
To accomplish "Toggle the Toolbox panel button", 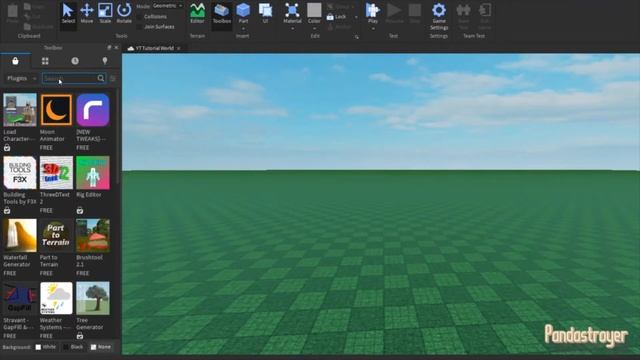I will [222, 13].
